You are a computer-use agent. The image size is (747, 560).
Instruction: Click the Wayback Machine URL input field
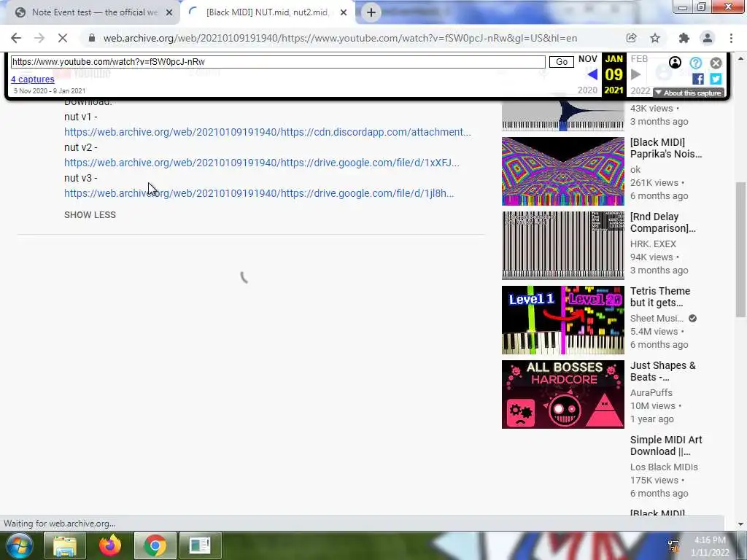[278, 61]
